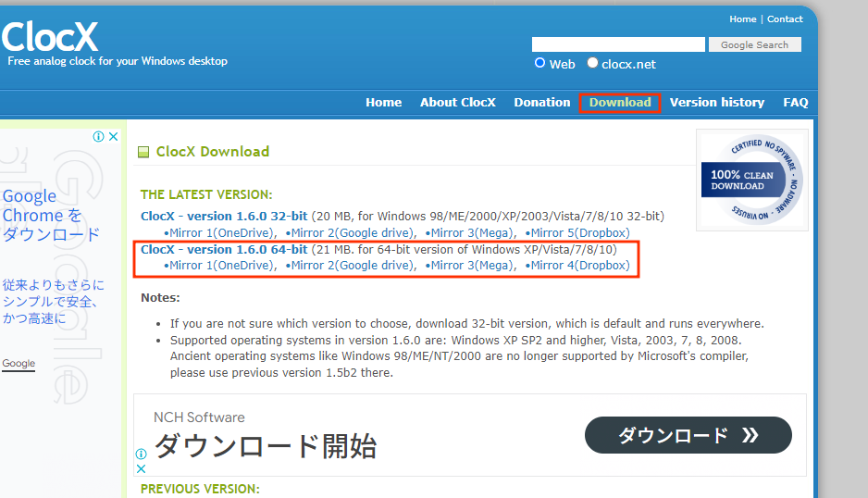The image size is (868, 498).
Task: Open the About ClocX menu item
Action: [x=458, y=103]
